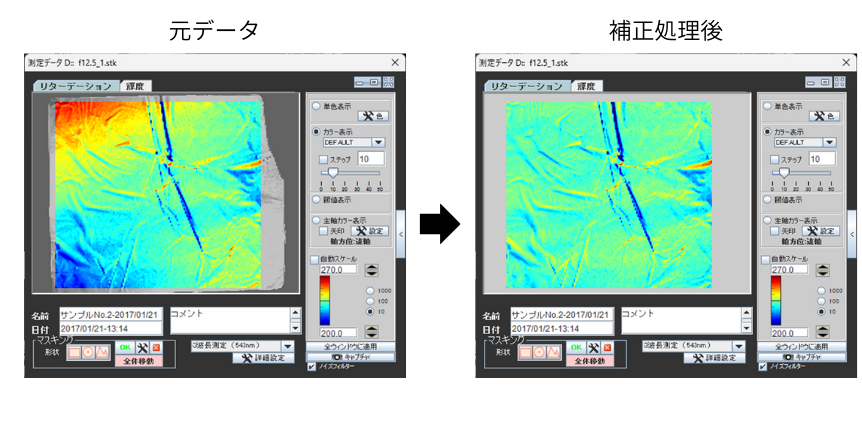This screenshot has width=862, height=431.
Task: Click the color tool button in left window
Action: point(374,116)
